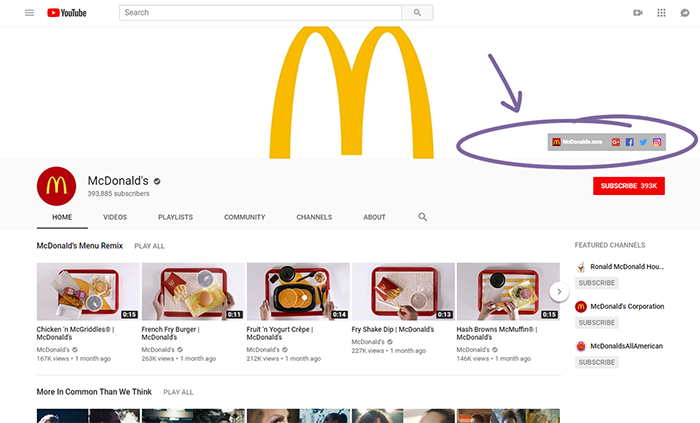Go to YouTube home via logo
The height and width of the screenshot is (423, 700).
pos(67,12)
